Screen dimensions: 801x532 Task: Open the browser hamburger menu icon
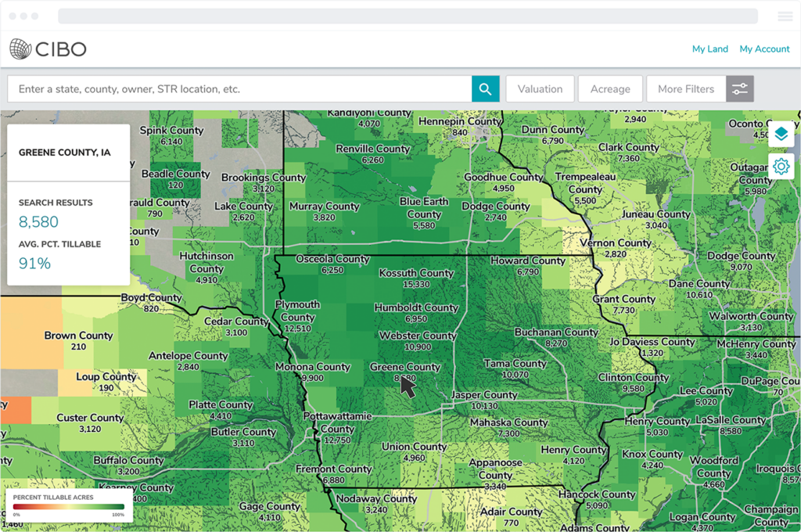click(785, 16)
